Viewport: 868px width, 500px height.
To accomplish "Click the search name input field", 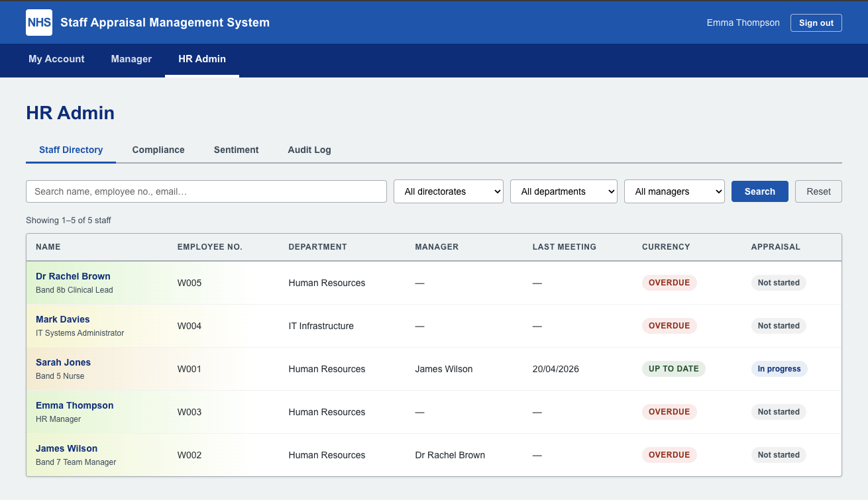I will tap(206, 191).
